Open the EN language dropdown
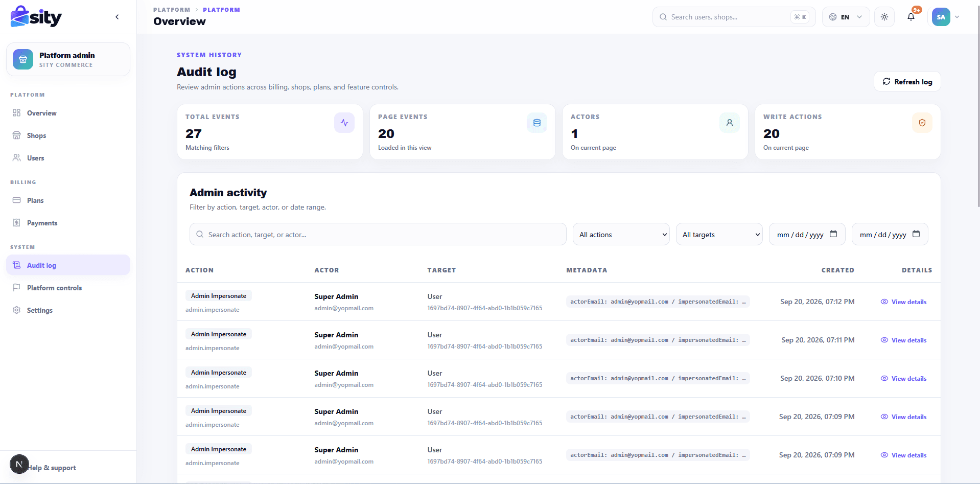This screenshot has width=980, height=484. [846, 17]
